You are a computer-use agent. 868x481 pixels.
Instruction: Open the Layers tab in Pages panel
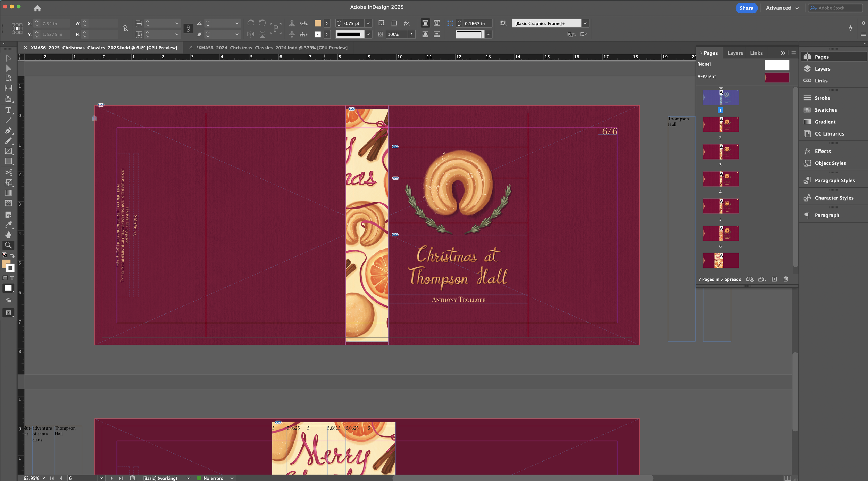point(735,53)
